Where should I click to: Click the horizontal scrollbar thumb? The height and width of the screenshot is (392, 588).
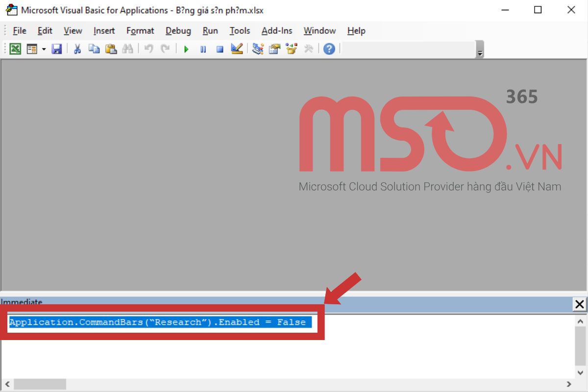coord(39,384)
